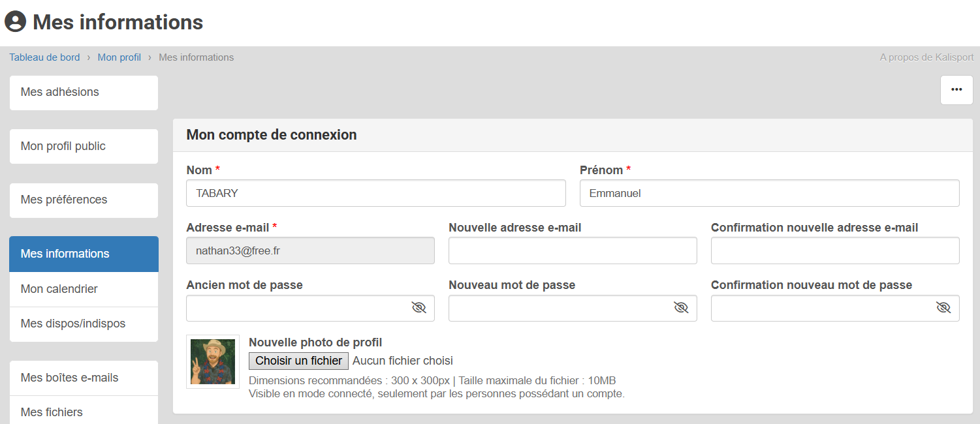980x424 pixels.
Task: Click the Choisir un fichier button
Action: click(298, 361)
